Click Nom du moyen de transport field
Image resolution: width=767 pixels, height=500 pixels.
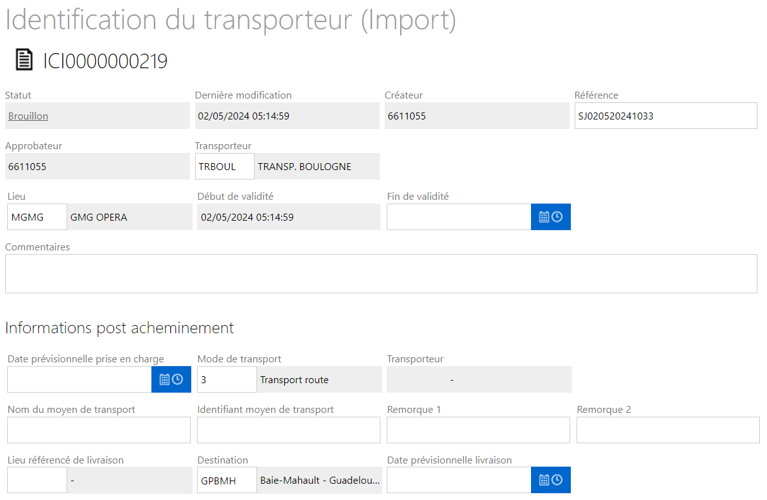pyautogui.click(x=99, y=430)
